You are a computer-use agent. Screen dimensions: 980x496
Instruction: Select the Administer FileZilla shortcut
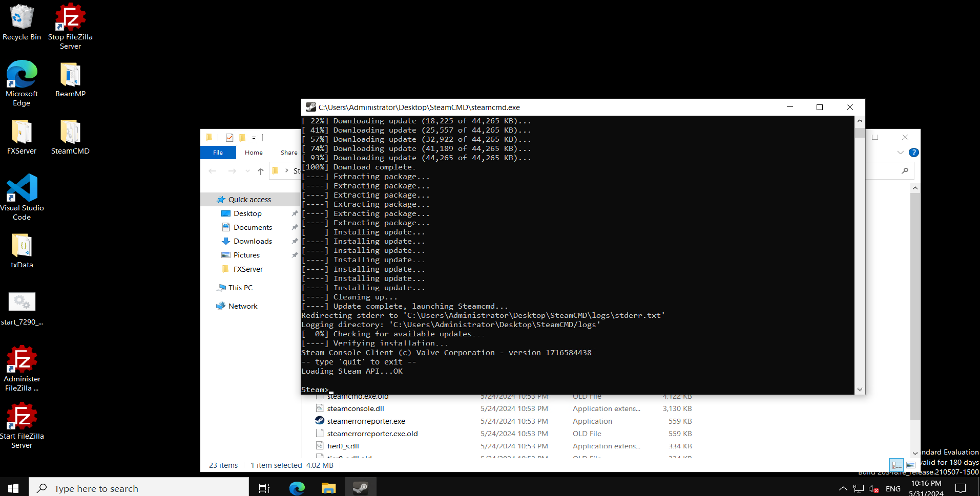point(22,369)
